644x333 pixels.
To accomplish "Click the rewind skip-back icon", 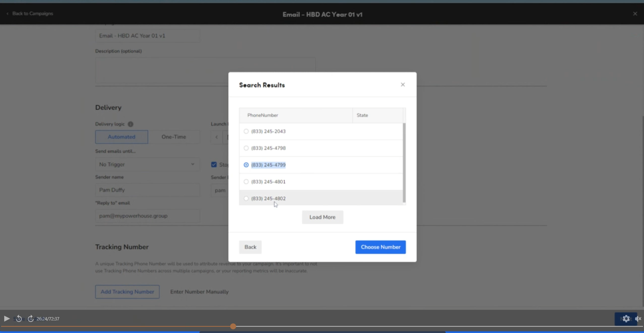I will [x=19, y=319].
